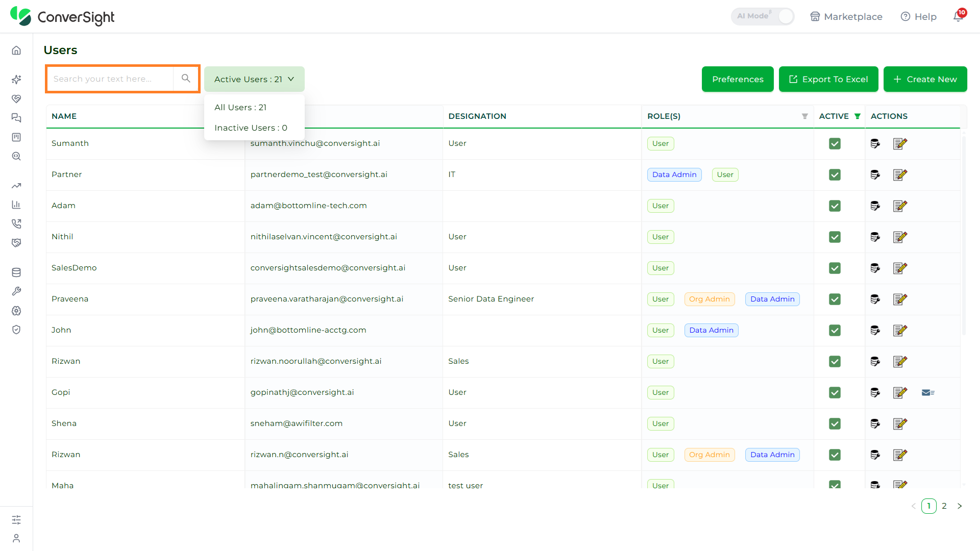The width and height of the screenshot is (980, 551).
Task: Click dataset access icon for Praveena row
Action: (875, 299)
